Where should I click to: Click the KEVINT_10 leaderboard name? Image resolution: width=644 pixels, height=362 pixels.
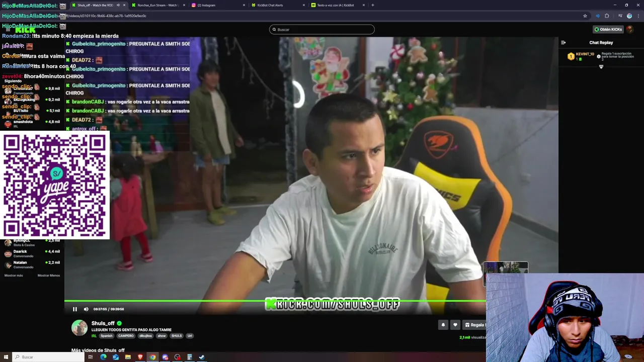(x=585, y=54)
